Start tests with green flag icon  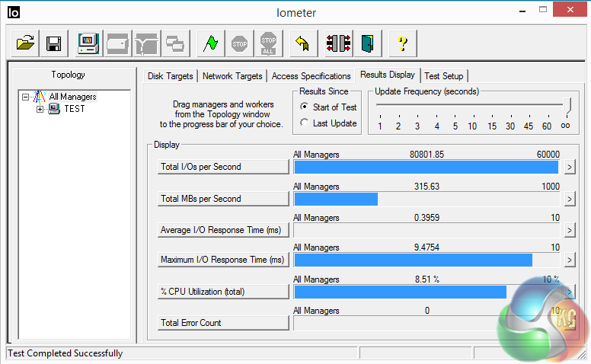pyautogui.click(x=211, y=43)
